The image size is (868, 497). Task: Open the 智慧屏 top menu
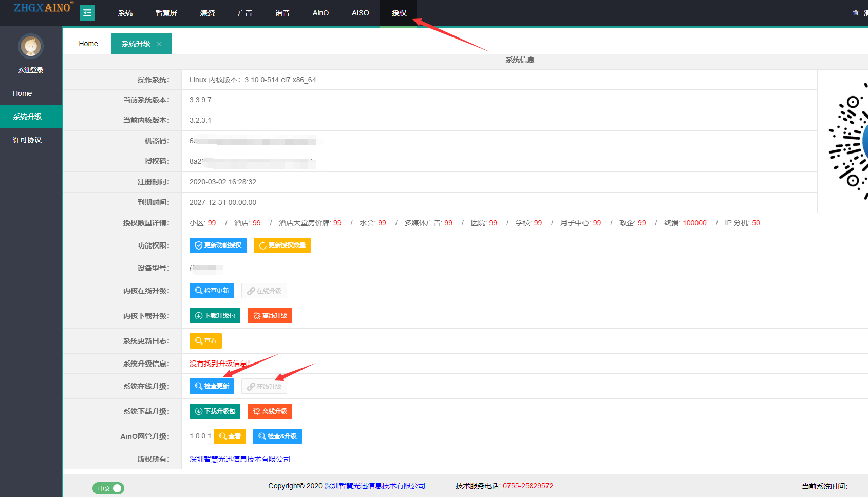point(166,13)
